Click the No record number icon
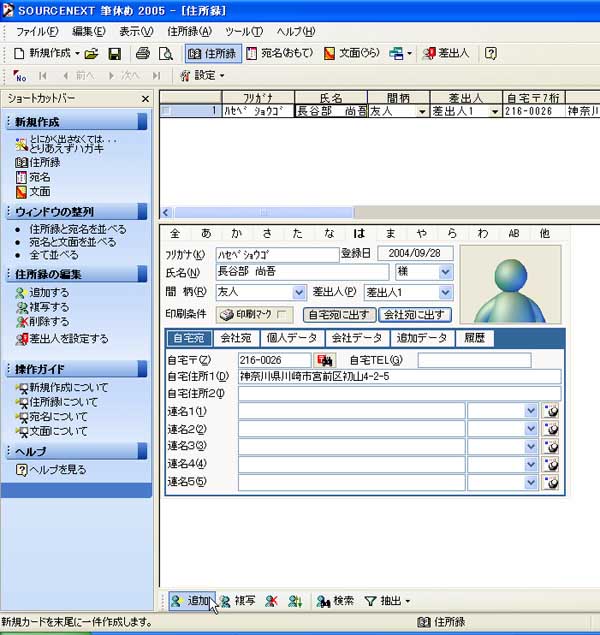 pos(19,76)
